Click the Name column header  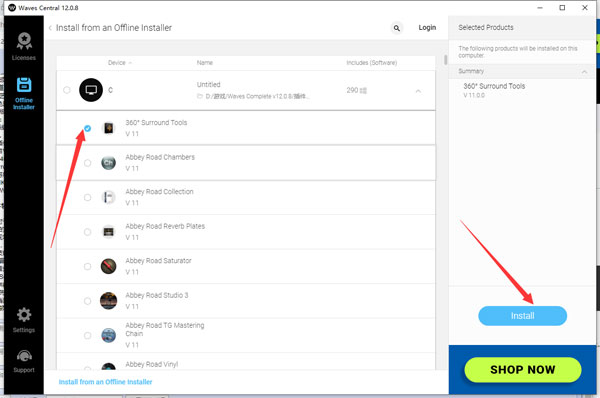[205, 63]
